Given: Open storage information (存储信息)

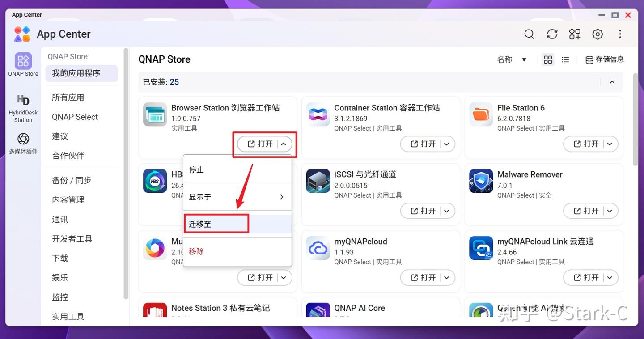Looking at the screenshot, I should 604,59.
